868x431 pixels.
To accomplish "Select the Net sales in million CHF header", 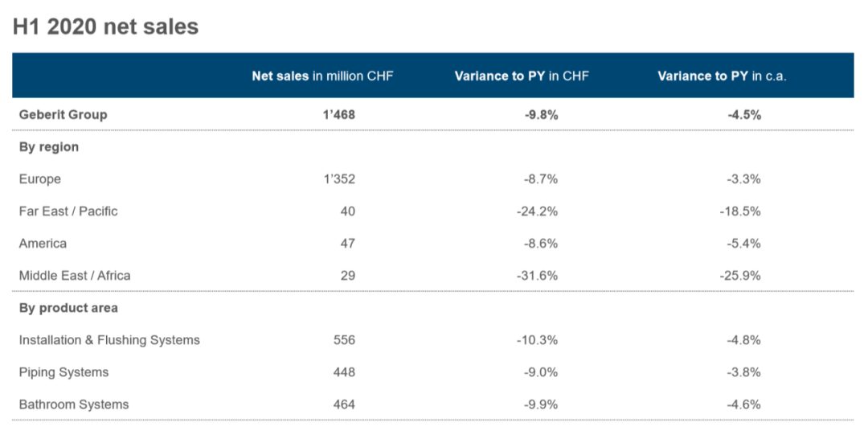I will pyautogui.click(x=322, y=76).
